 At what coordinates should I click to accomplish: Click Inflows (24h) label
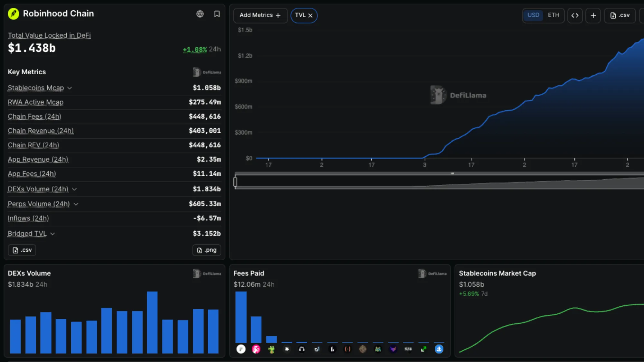(28, 218)
